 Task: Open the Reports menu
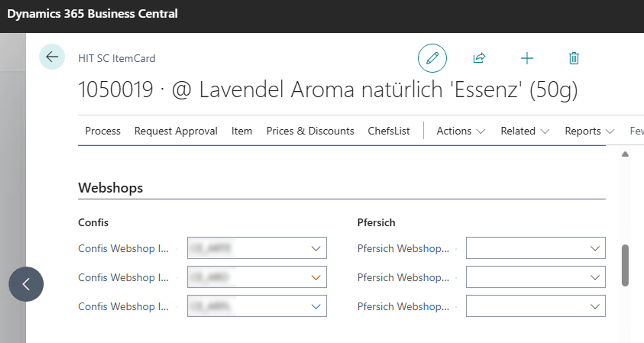589,131
